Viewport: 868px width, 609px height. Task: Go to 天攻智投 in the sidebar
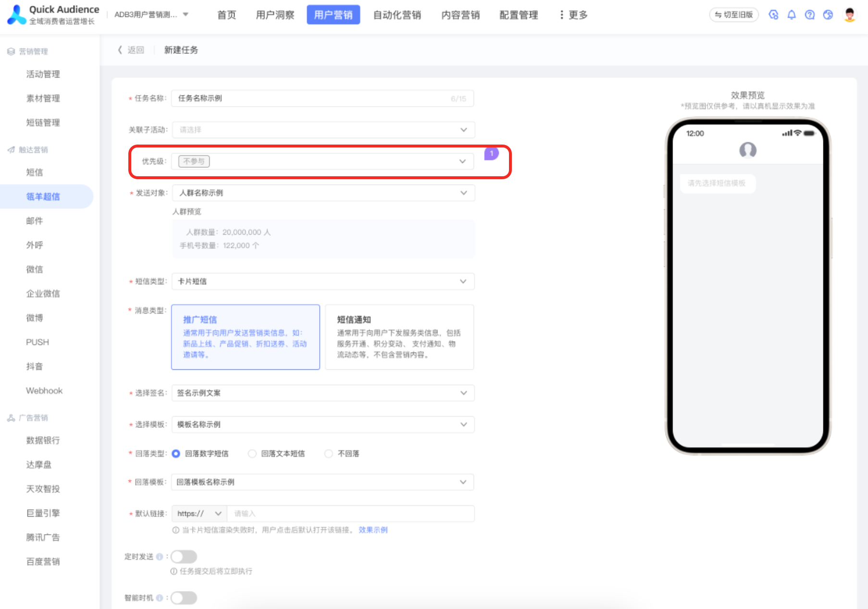tap(43, 489)
